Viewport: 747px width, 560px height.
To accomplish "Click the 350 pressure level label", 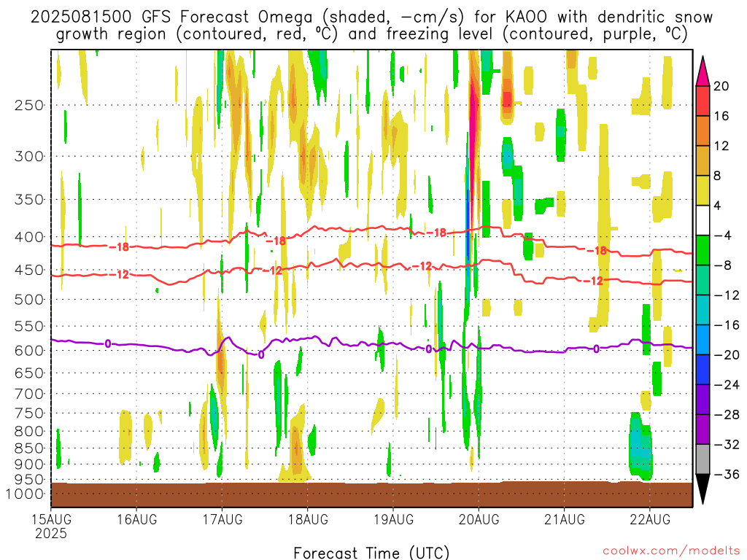I will click(x=29, y=200).
